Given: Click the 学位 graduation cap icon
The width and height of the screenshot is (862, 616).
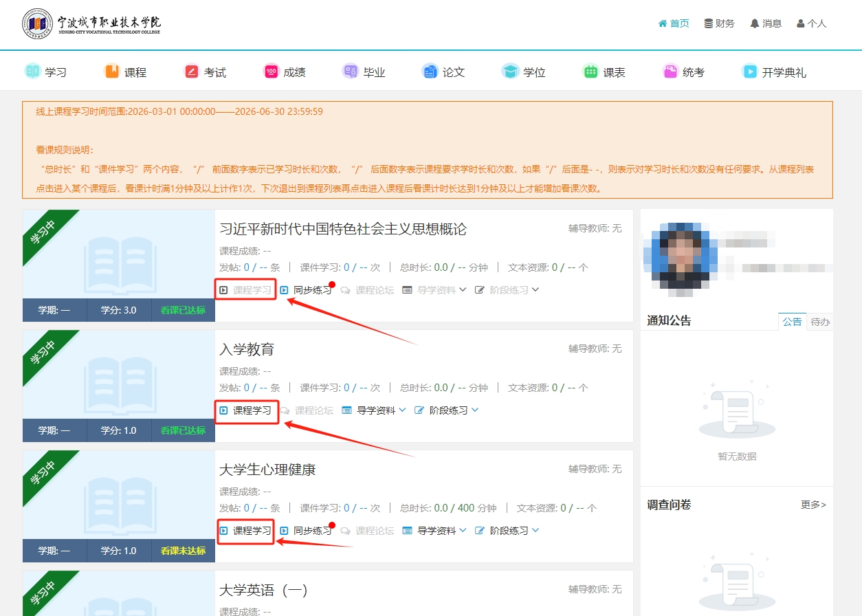Looking at the screenshot, I should coord(510,71).
